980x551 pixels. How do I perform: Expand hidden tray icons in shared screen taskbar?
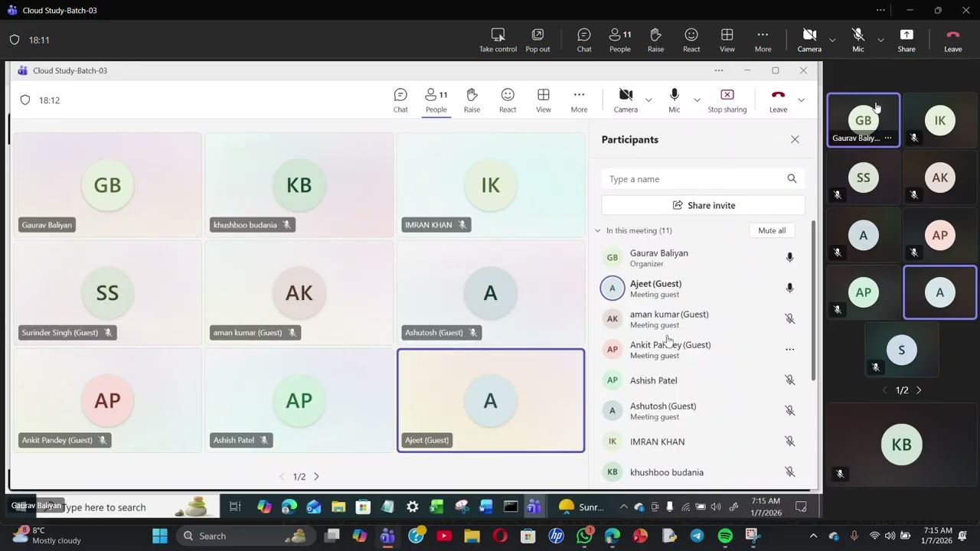coord(623,507)
